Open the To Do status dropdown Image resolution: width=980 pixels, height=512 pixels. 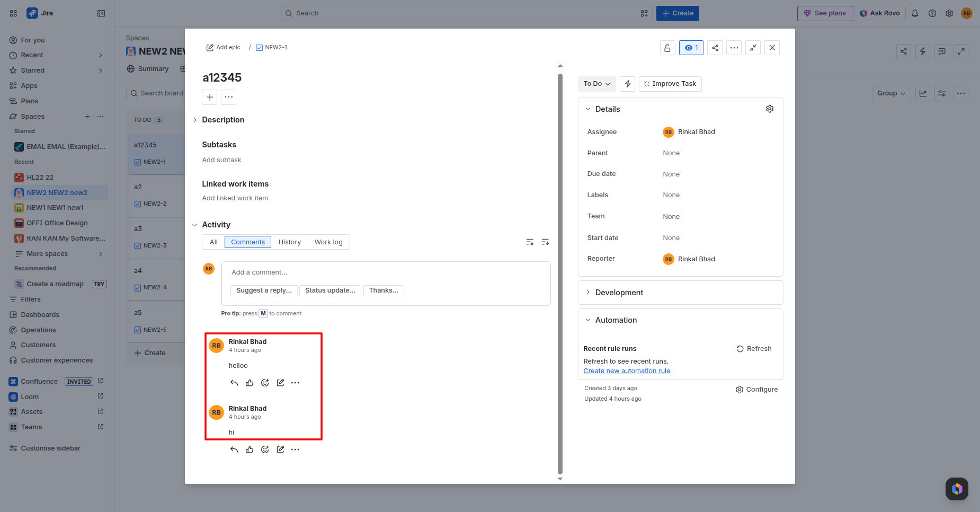[597, 84]
